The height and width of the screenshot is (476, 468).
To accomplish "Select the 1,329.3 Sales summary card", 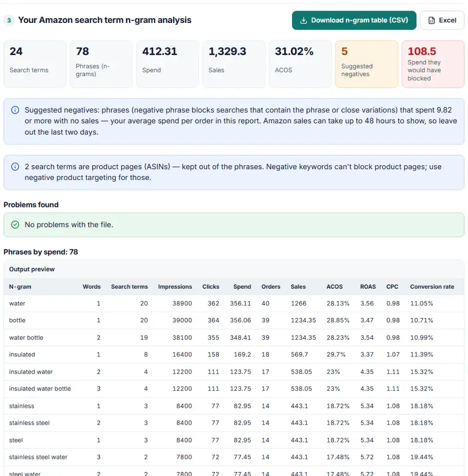I will pos(234,64).
